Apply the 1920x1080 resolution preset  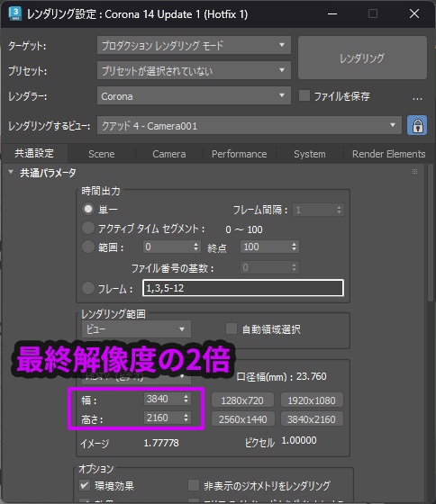pos(312,400)
